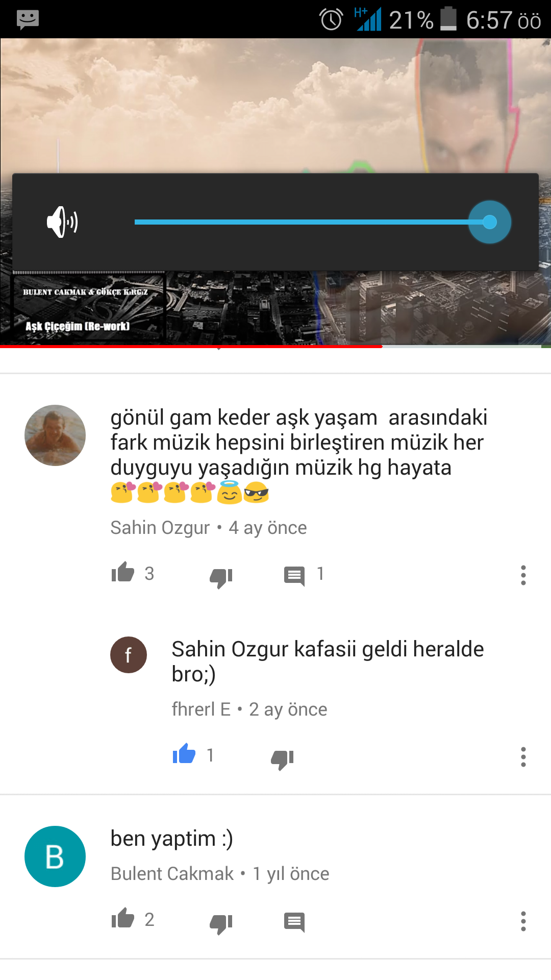Like Bulent Cakmak's comment
Image resolution: width=551 pixels, height=980 pixels.
123,918
